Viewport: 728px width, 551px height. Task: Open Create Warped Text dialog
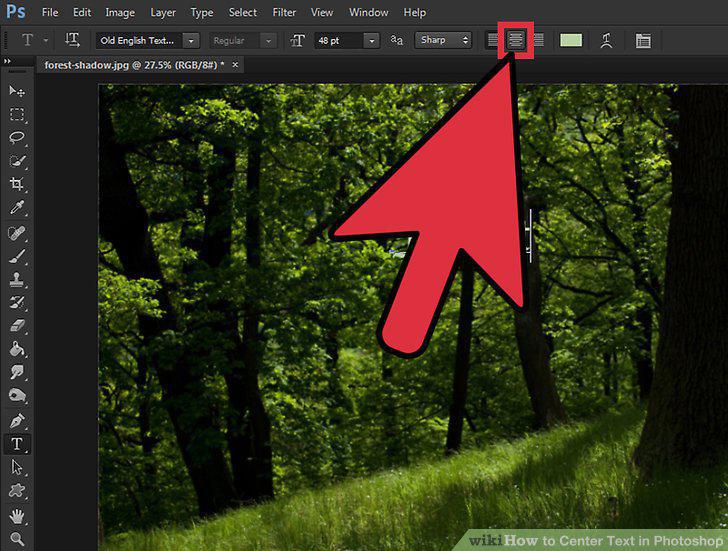point(606,40)
